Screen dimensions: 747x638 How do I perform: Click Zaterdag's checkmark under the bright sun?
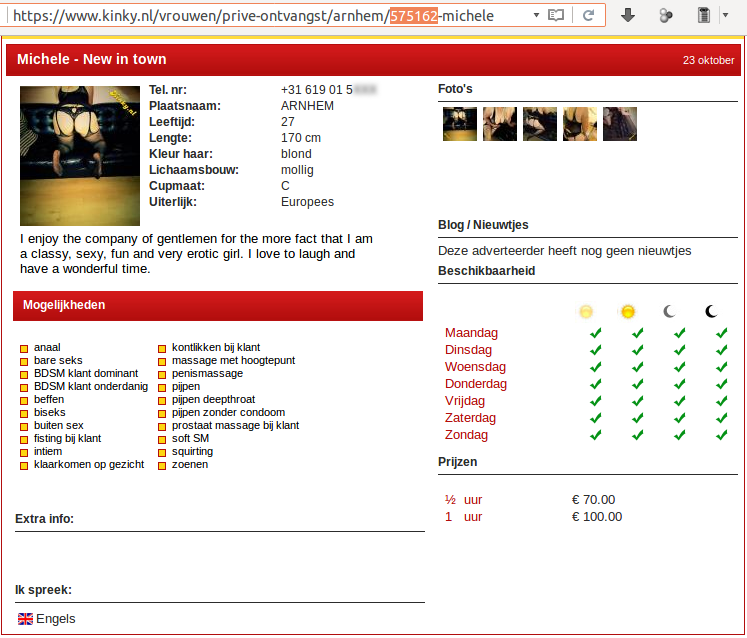click(637, 418)
